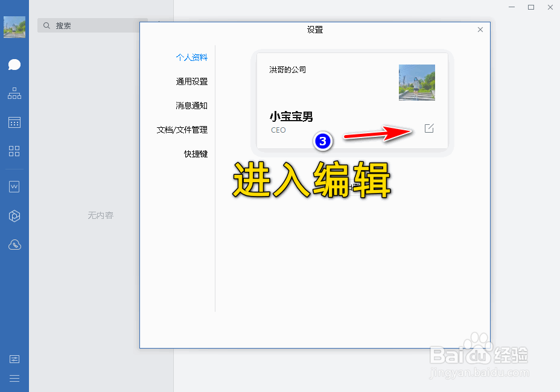Close the 设置 settings dialog
This screenshot has width=560, height=392.
click(x=480, y=29)
